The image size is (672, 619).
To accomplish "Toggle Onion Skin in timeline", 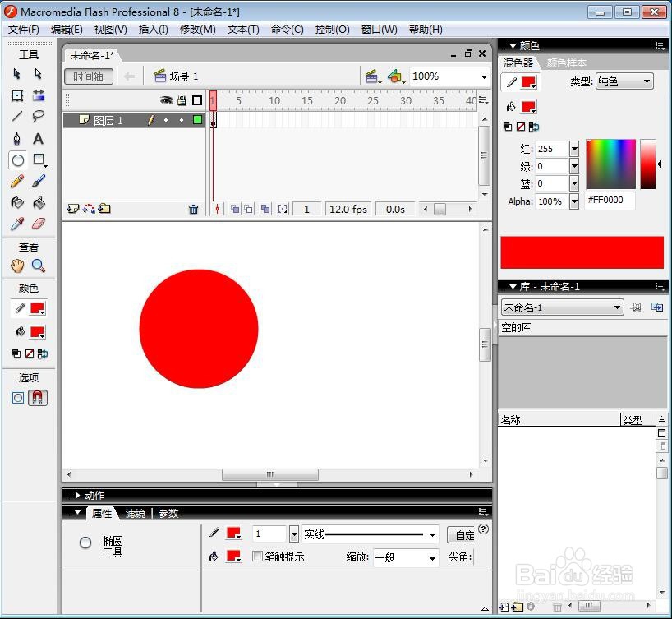I will 235,210.
